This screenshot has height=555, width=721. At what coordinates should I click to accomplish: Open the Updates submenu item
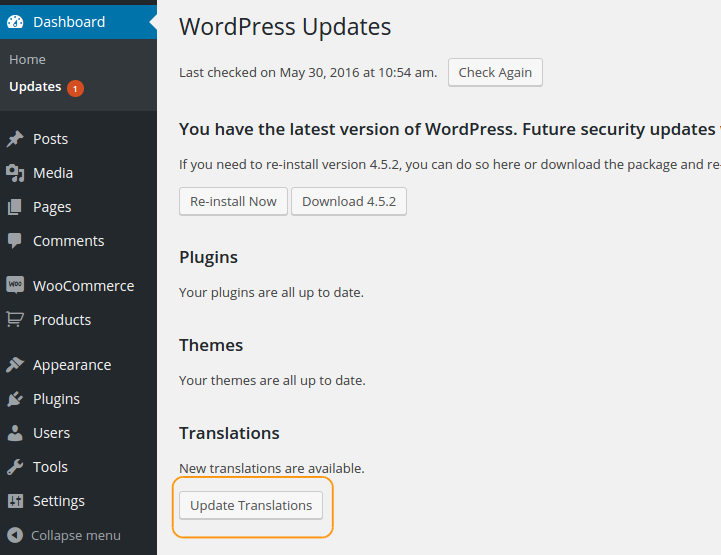(x=35, y=86)
